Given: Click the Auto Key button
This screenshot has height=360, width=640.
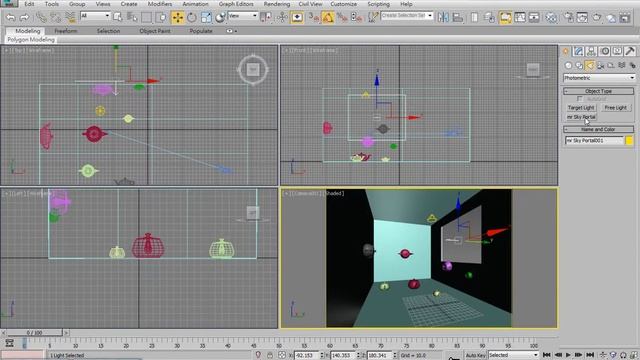Looking at the screenshot, I should [476, 355].
